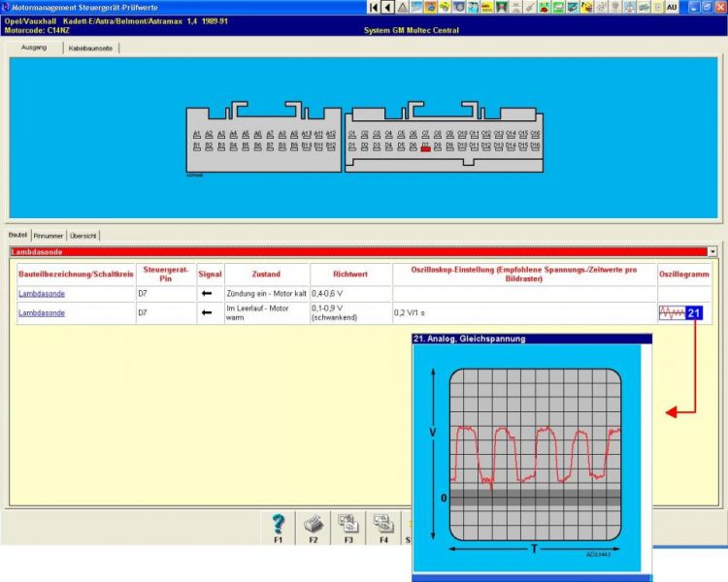Viewport: 728px width, 582px height.
Task: Click the F1 help question mark icon
Action: pos(278,525)
